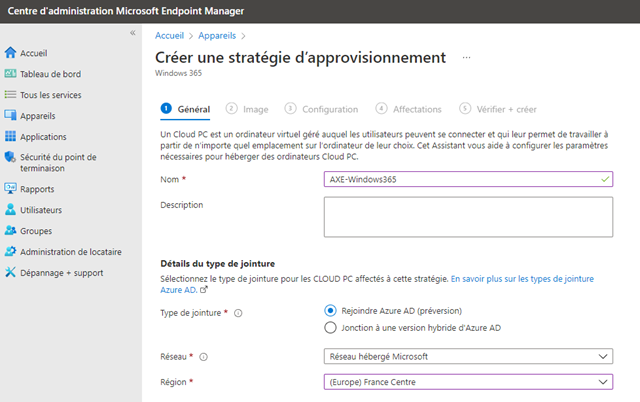Click info icon next to Type de jointure

(x=238, y=313)
